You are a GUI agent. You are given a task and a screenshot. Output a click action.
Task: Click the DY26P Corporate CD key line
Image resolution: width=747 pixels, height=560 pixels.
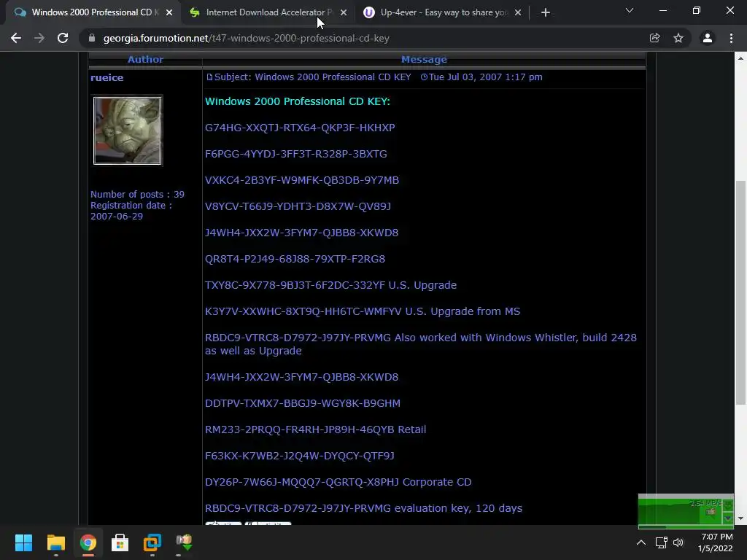[x=338, y=482]
